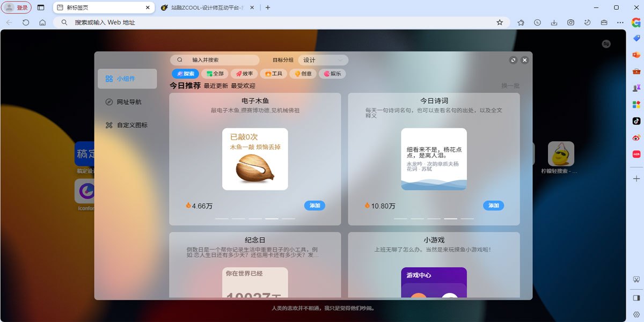The height and width of the screenshot is (322, 644).
Task: Click the 输入并搜索 search box
Action: tap(215, 60)
